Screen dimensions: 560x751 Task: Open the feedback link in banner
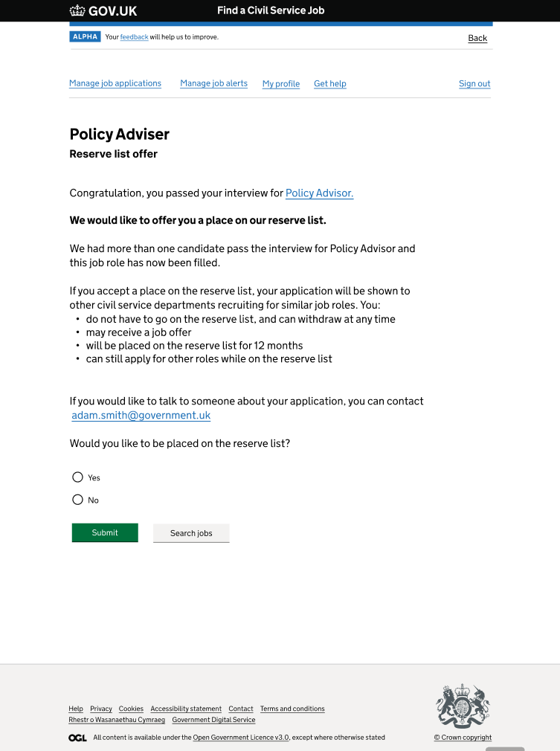click(x=134, y=37)
